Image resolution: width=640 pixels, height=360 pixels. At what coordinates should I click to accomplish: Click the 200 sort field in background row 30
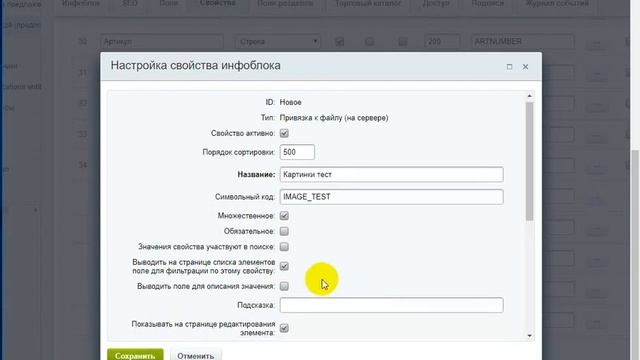point(442,42)
